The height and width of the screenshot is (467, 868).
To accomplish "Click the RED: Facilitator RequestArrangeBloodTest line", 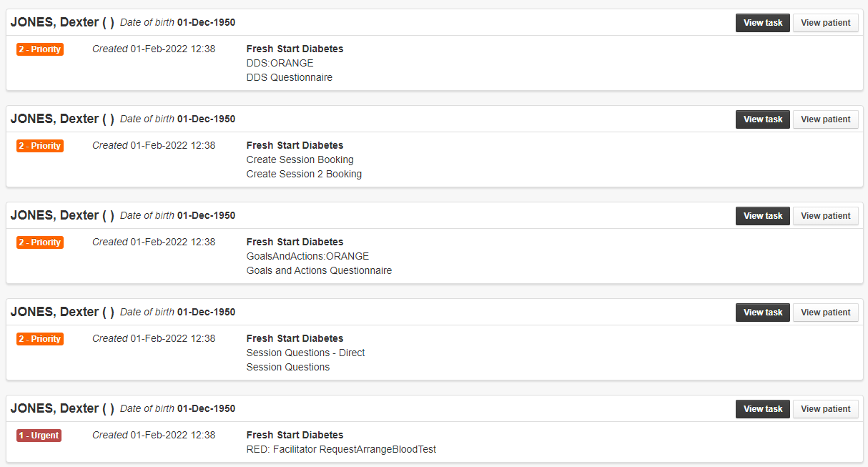I will 341,449.
